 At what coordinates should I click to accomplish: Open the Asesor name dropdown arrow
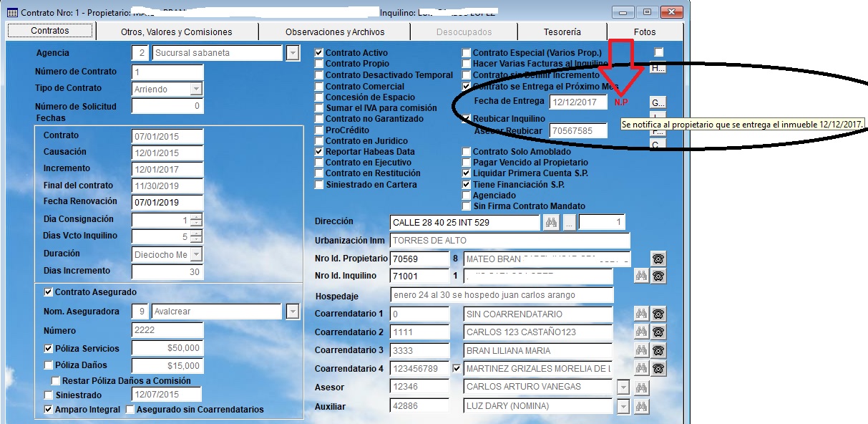tap(623, 387)
